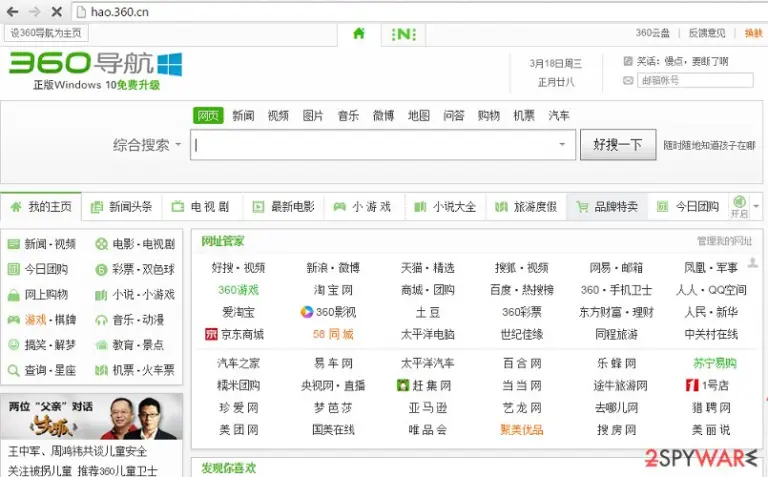Viewport: 768px width, 477px height.
Task: Click the 网上购物 shopping bag icon
Action: 14,295
